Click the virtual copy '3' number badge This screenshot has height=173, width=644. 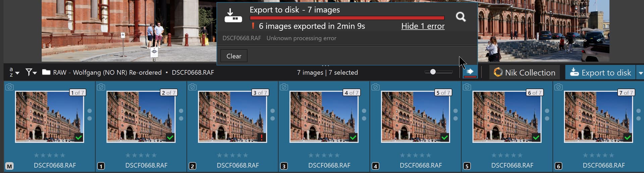(x=284, y=166)
